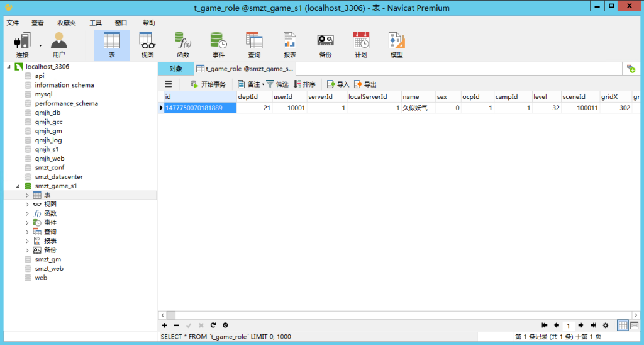644x345 pixels.
Task: Click the 排序 (sort) button
Action: pos(304,84)
